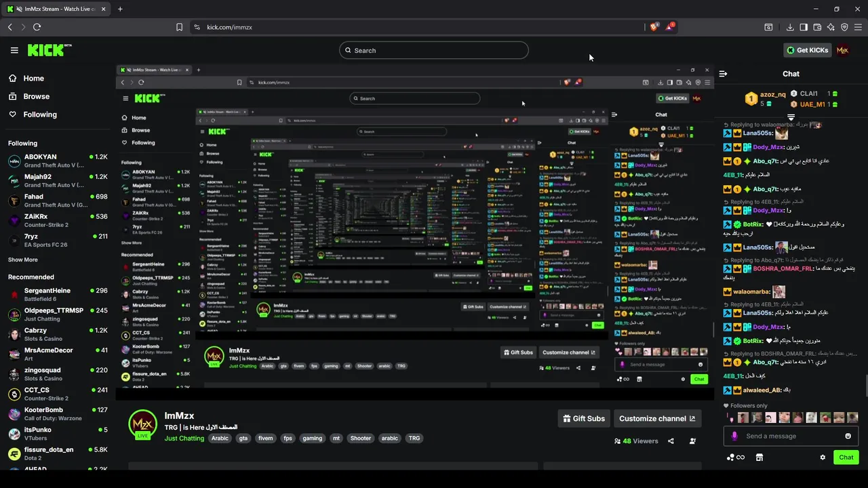Select the TRG tag
Viewport: 868px width, 488px height.
tap(414, 439)
